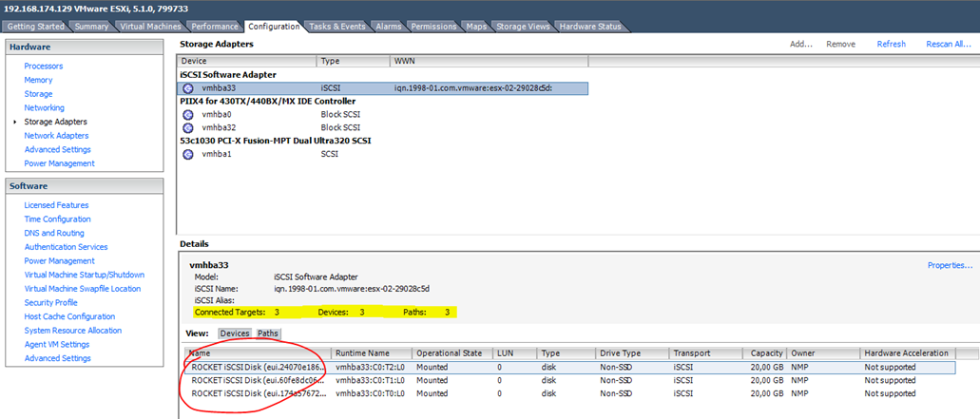980x419 pixels.
Task: Switch to the Performance tab
Action: click(215, 27)
